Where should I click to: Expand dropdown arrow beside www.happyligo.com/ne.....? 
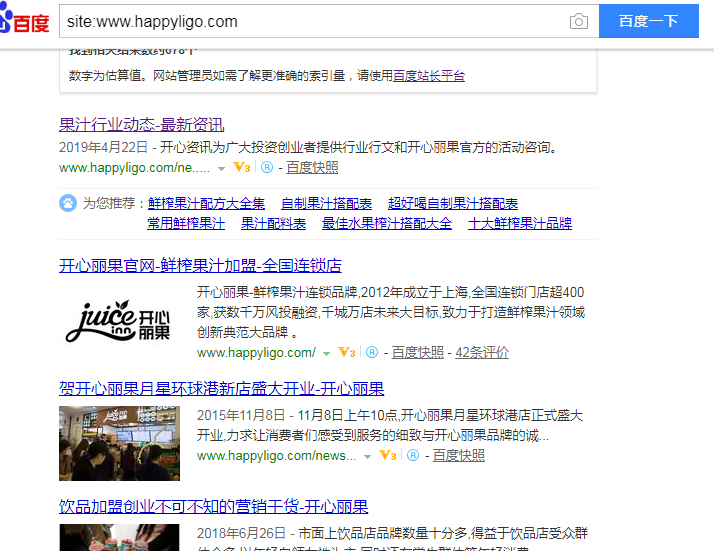(x=221, y=168)
